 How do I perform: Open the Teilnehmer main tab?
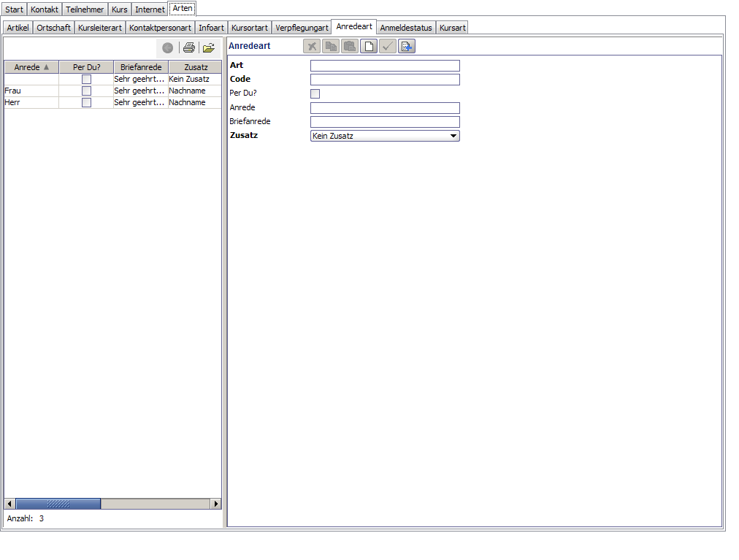[85, 9]
